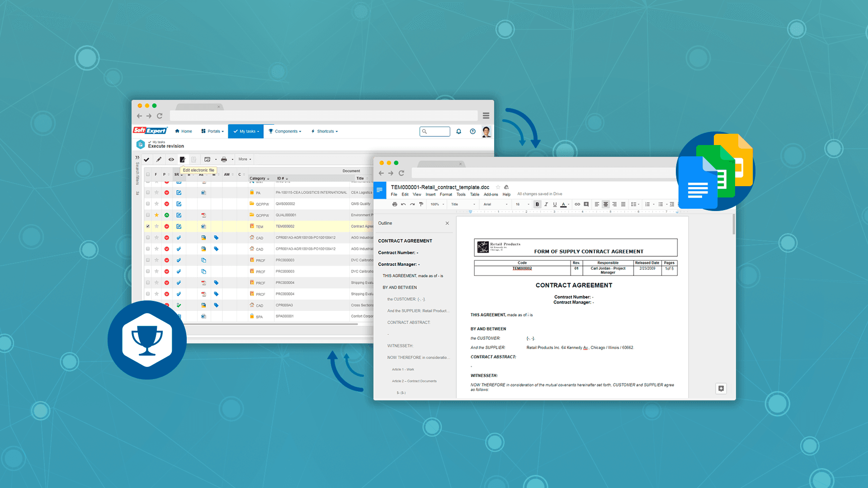Open the text color picker

click(563, 204)
